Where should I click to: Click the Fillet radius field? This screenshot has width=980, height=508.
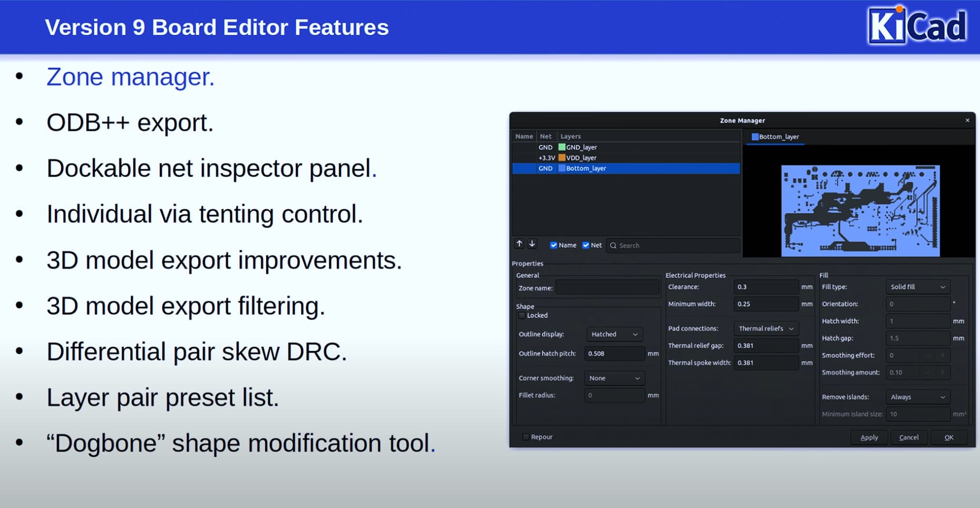(614, 395)
